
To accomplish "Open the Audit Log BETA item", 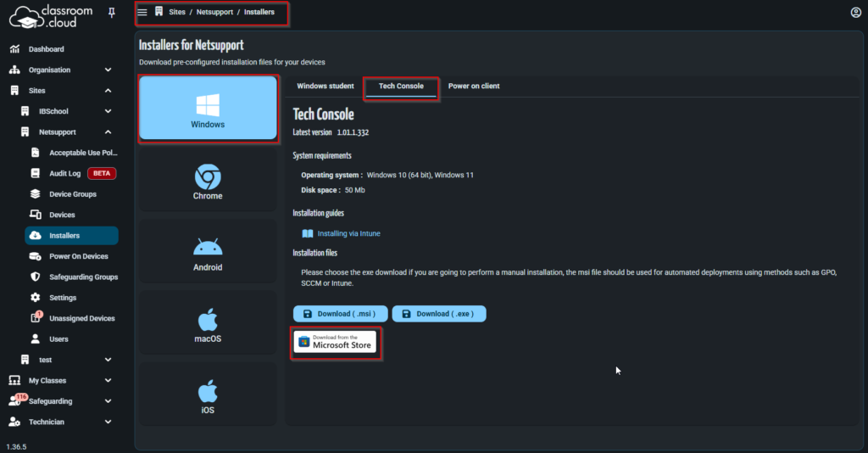I will [71, 173].
